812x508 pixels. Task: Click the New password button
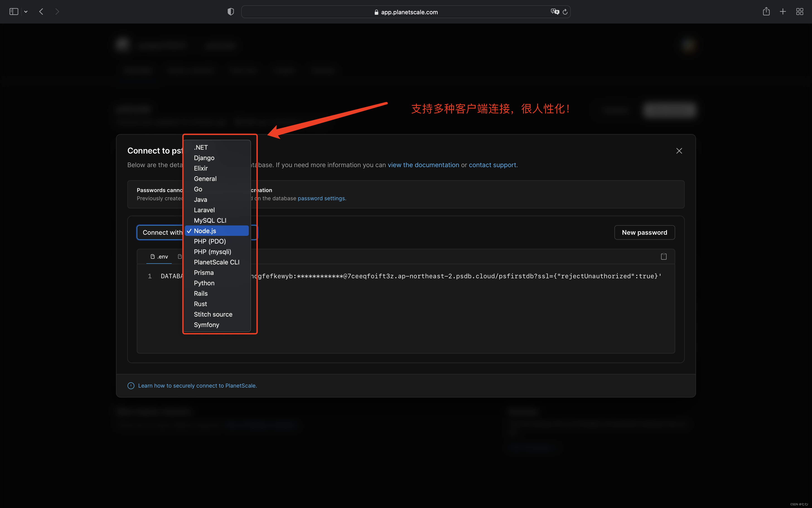645,232
